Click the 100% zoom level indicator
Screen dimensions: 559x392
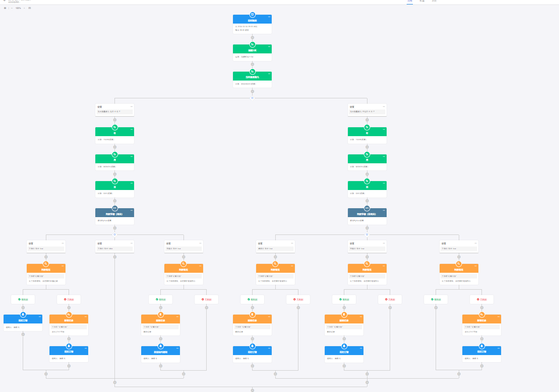tap(18, 8)
